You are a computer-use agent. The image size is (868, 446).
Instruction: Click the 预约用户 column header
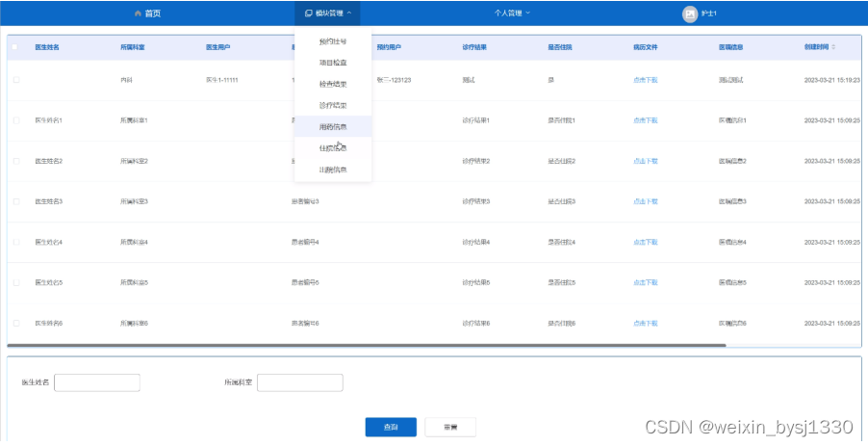coord(389,47)
